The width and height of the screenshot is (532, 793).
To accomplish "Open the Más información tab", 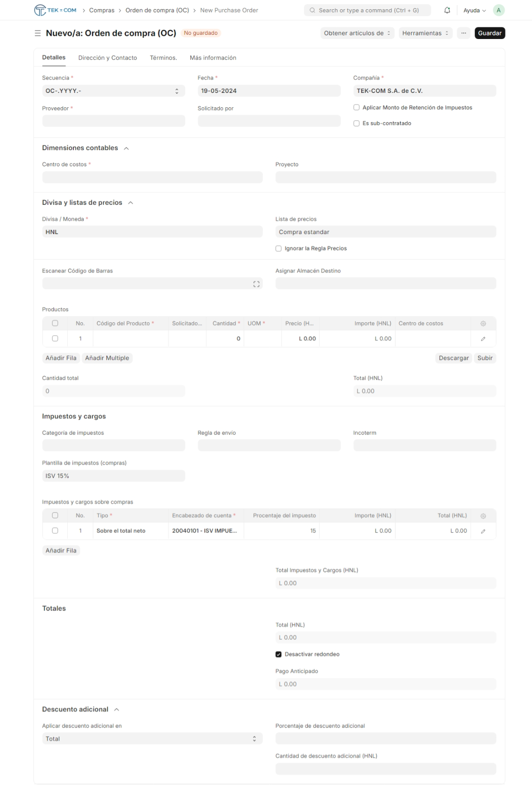I will pos(213,58).
